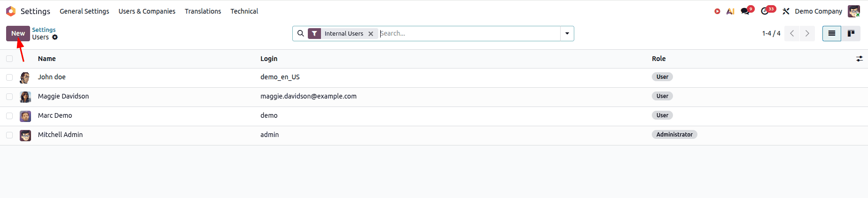Click Marc Demo's avatar
Viewport: 868px width, 198px height.
(x=25, y=116)
